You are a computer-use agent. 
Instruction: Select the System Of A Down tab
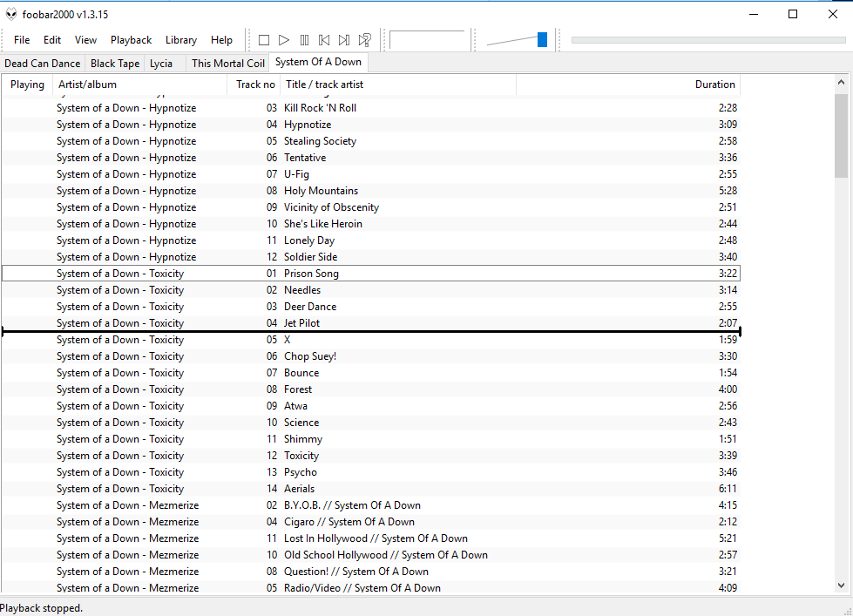tap(318, 62)
